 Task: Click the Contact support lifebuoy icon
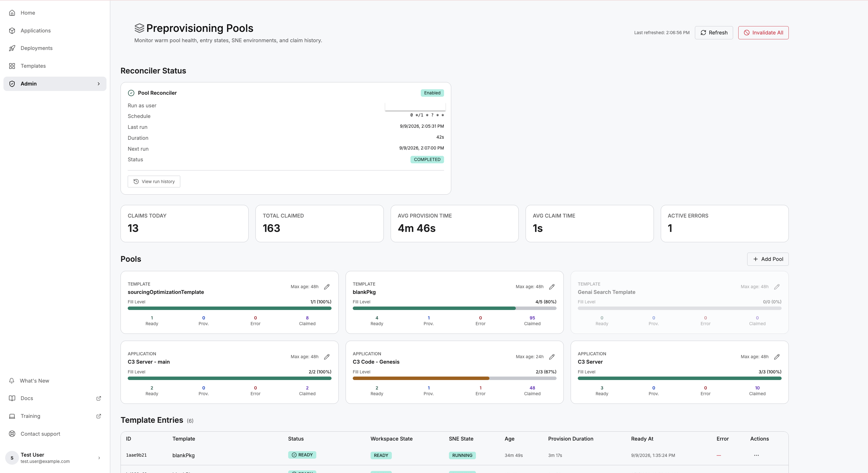point(12,434)
